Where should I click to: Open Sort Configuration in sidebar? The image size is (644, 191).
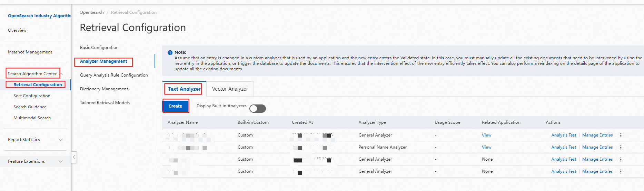coord(32,96)
